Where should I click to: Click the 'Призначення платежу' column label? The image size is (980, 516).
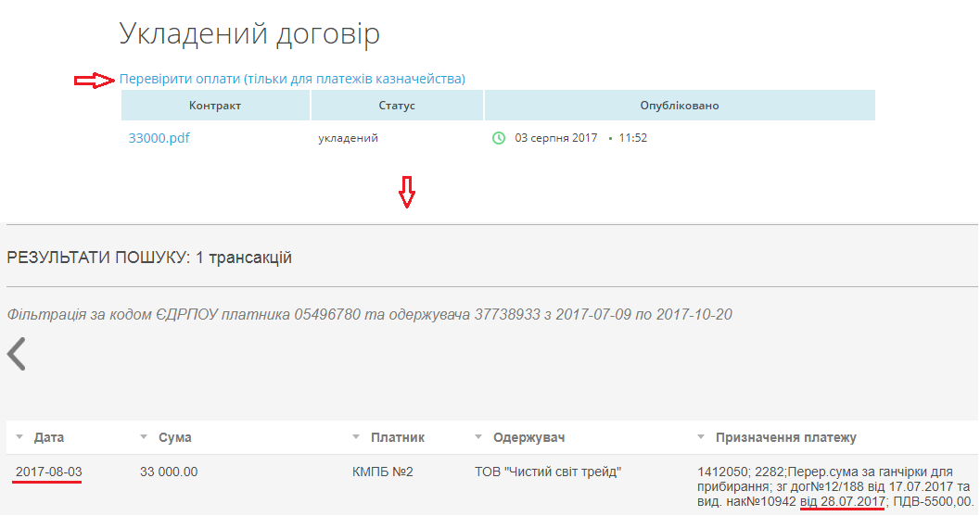pos(786,437)
